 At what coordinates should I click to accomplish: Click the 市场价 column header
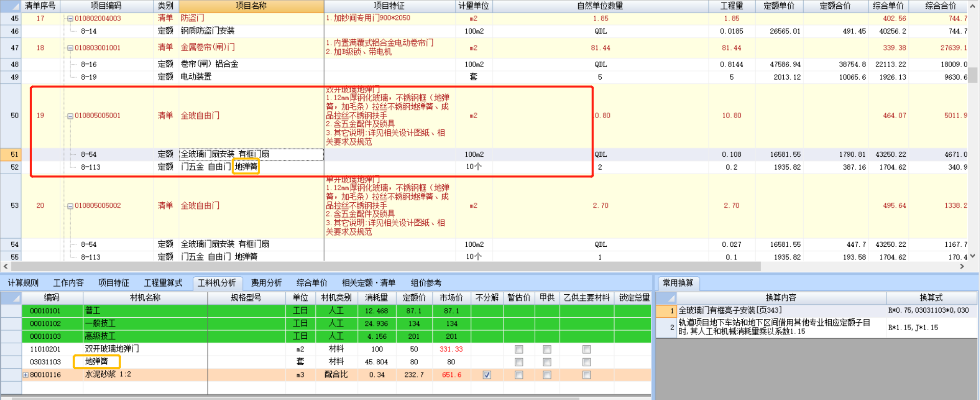[451, 298]
